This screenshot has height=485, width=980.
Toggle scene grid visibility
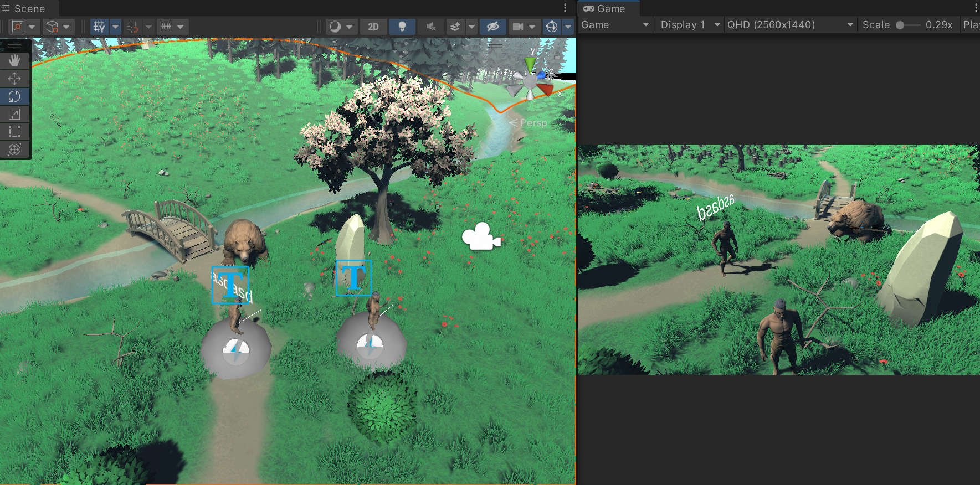click(99, 27)
